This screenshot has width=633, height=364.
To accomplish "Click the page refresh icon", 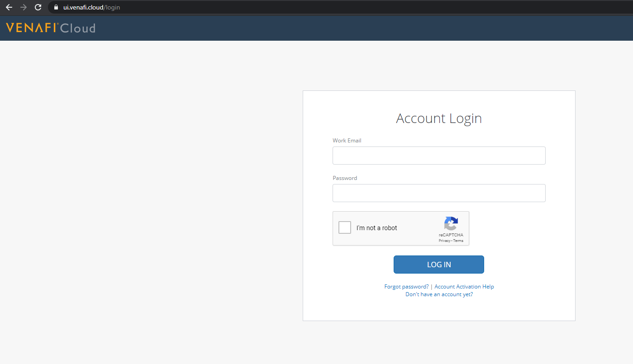I will (38, 7).
